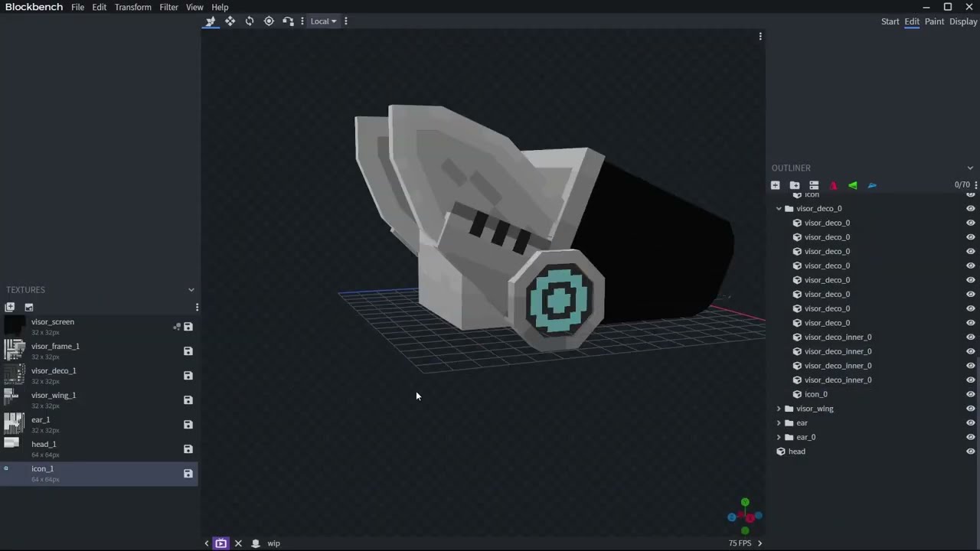Switch to the Paint mode tab
Image resolution: width=980 pixels, height=551 pixels.
(934, 21)
